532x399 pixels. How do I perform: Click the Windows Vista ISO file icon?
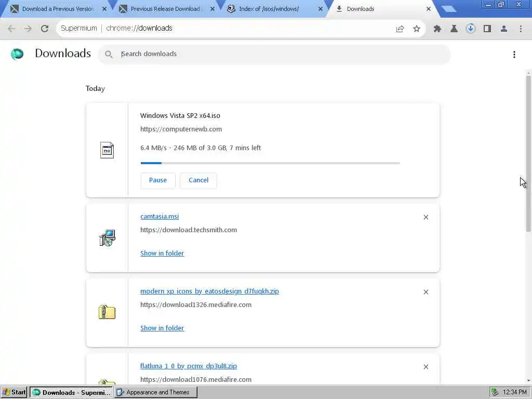(107, 150)
